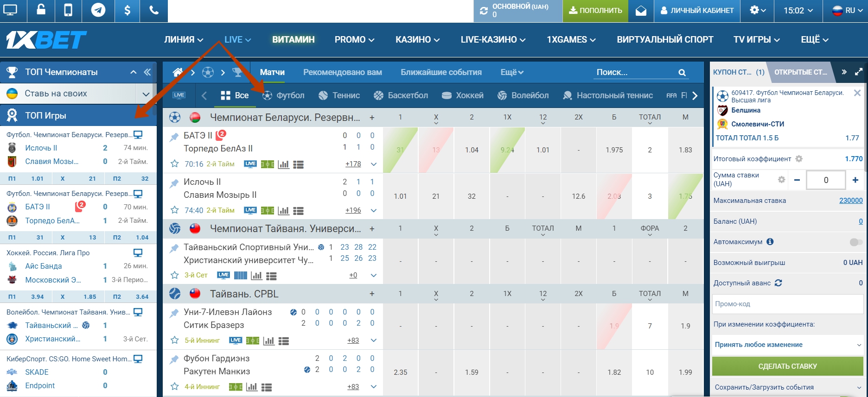Viewport: 868px width, 397px height.
Task: Open the desktop app monitor icon
Action: (10, 10)
